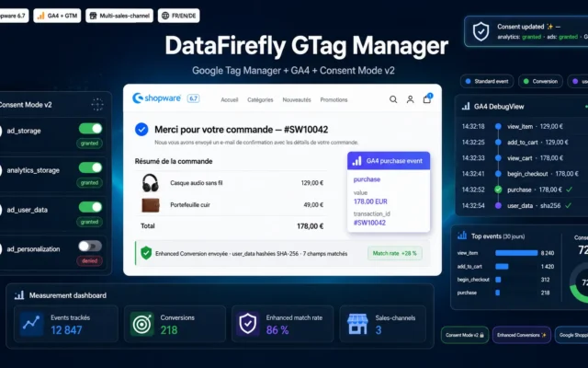Image resolution: width=588 pixels, height=368 pixels.
Task: Click the Events trackés trend icon
Action: (31, 323)
